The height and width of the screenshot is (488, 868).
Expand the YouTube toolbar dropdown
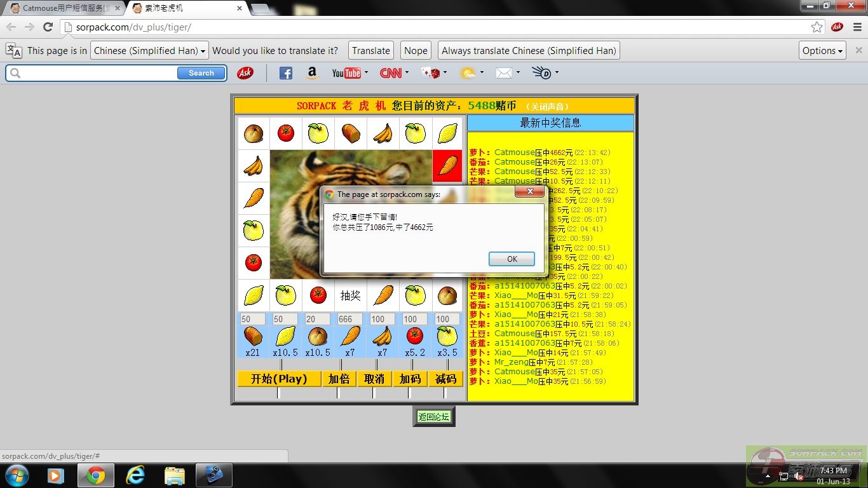click(366, 73)
